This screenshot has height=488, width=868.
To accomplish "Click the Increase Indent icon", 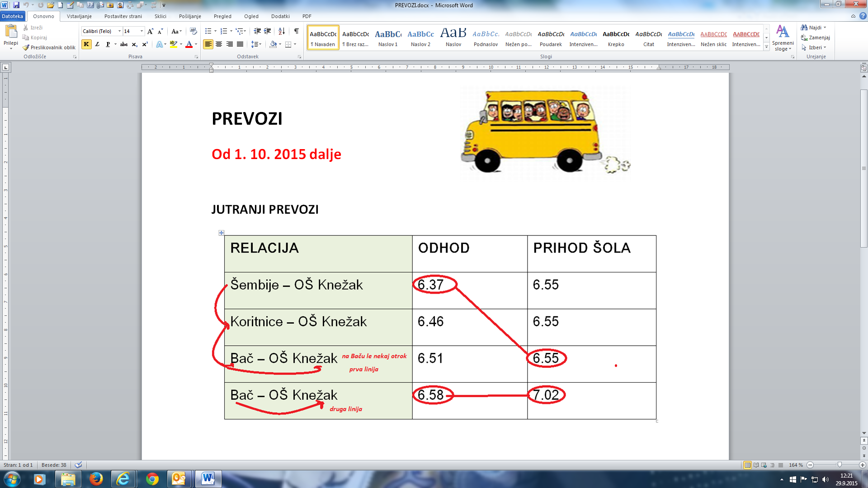I will point(268,31).
